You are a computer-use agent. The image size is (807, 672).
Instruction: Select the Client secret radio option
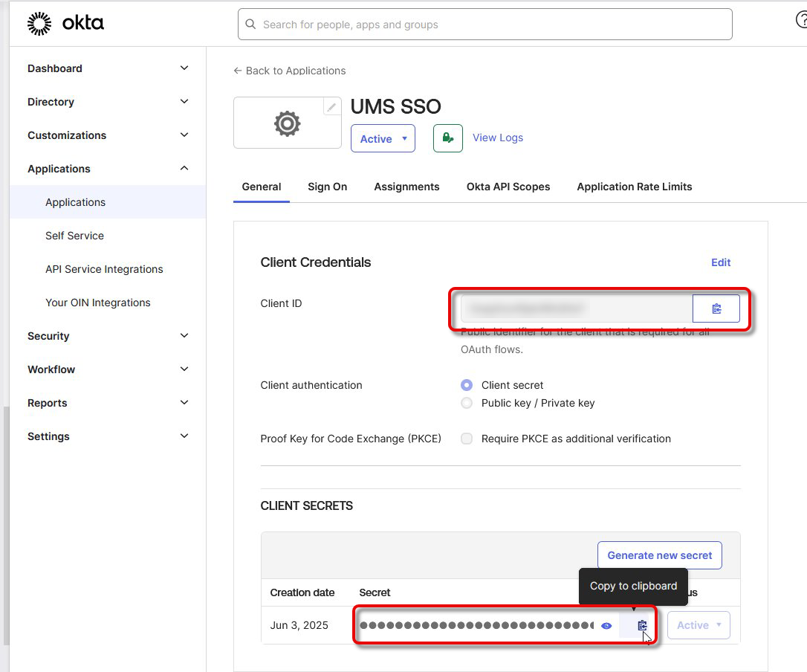coord(467,385)
